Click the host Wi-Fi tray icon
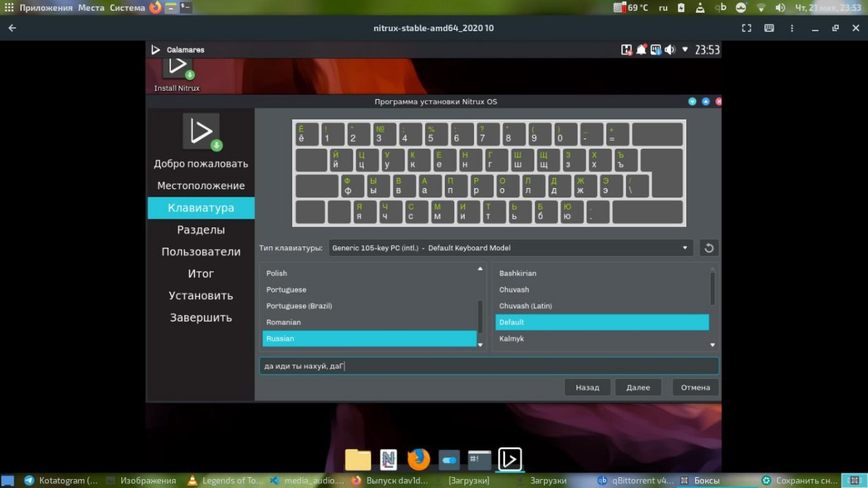868x488 pixels. coord(761,7)
